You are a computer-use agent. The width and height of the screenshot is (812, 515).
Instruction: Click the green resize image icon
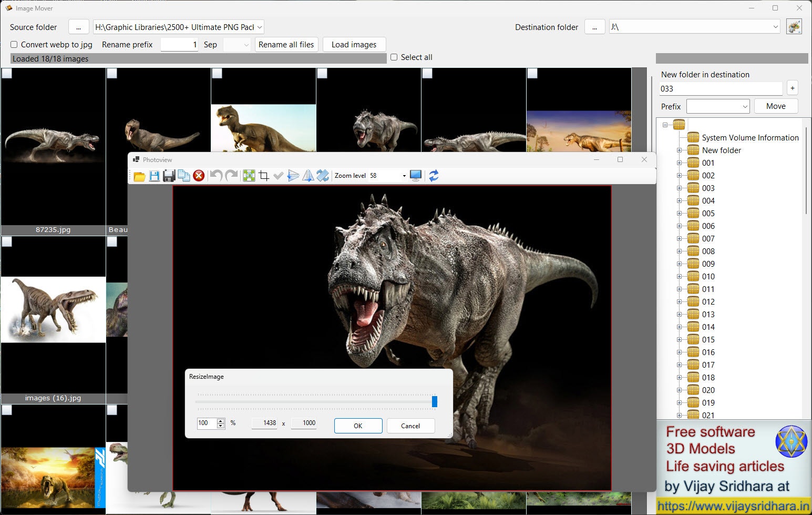(x=249, y=176)
